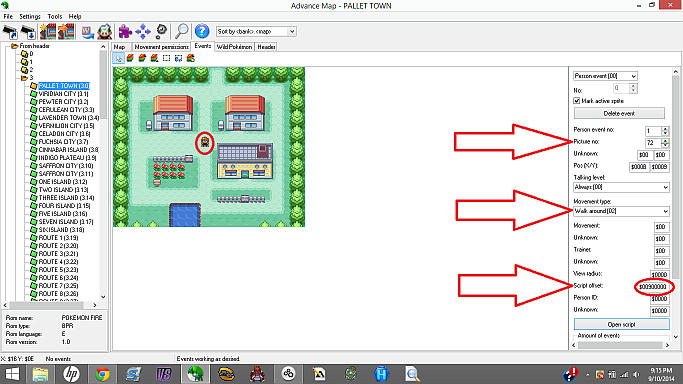The width and height of the screenshot is (683, 384).
Task: Click the dashed selection with cursor icon
Action: coord(179,58)
